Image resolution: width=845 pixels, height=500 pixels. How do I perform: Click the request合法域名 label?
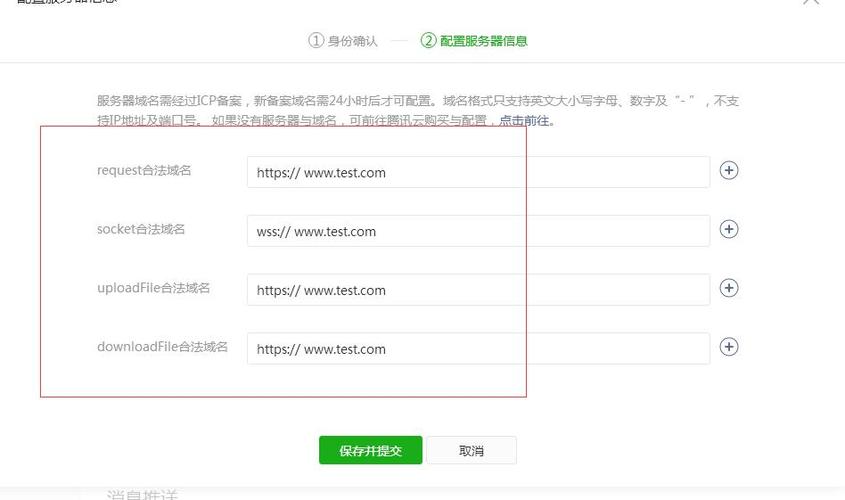[144, 171]
